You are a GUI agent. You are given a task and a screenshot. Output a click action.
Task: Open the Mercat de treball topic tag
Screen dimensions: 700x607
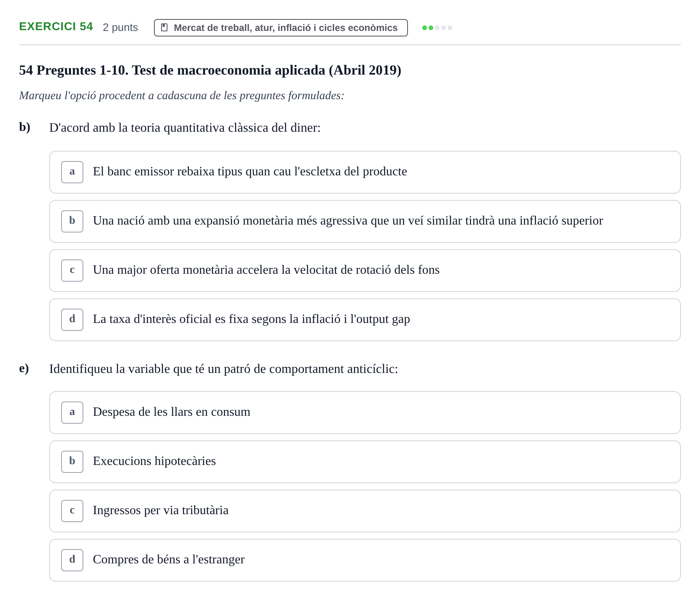(281, 28)
